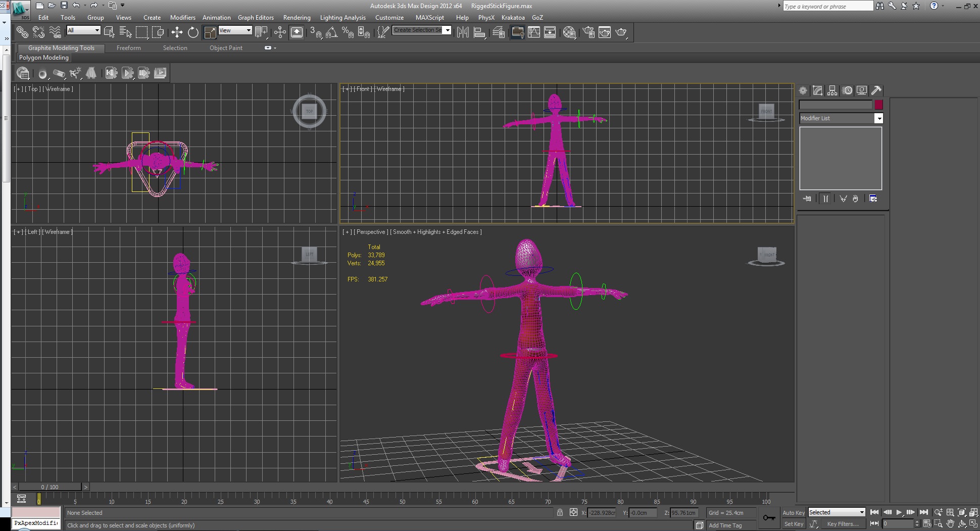The width and height of the screenshot is (980, 531).
Task: Expand Create Selection Set dropdown
Action: 448,30
